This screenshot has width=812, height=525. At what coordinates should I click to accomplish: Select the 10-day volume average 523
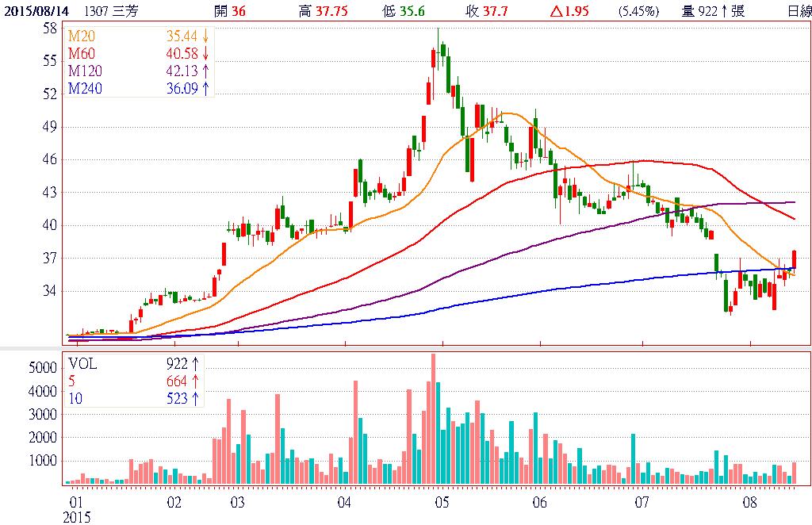[x=178, y=398]
